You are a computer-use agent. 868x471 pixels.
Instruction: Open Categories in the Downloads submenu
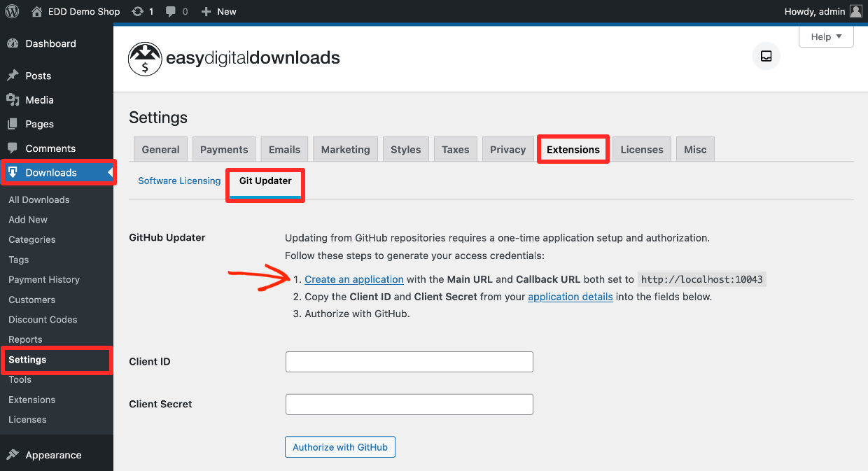[x=32, y=239]
